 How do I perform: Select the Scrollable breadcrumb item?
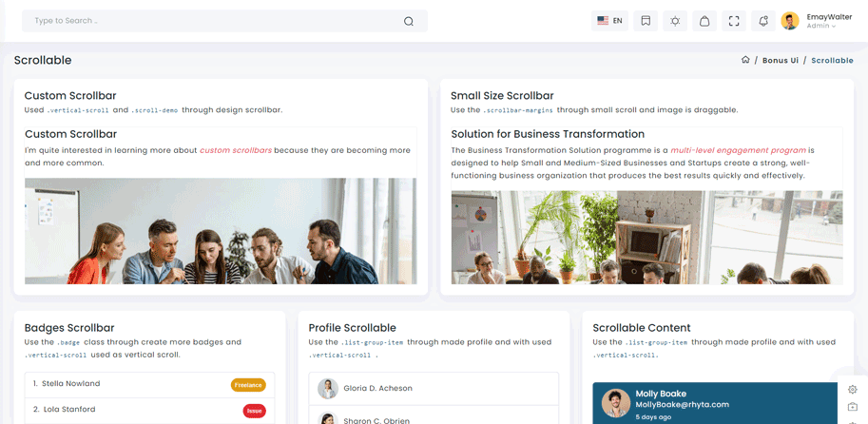click(x=832, y=61)
